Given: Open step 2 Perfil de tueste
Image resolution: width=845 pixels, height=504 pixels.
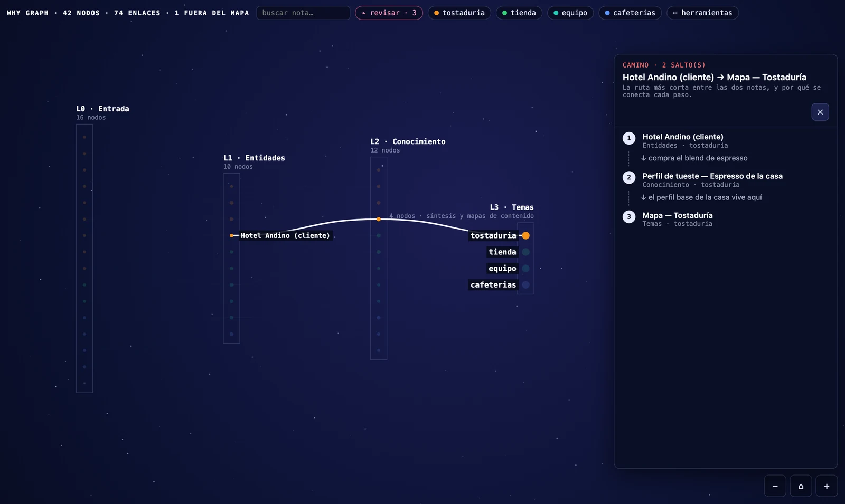Looking at the screenshot, I should tap(726, 180).
